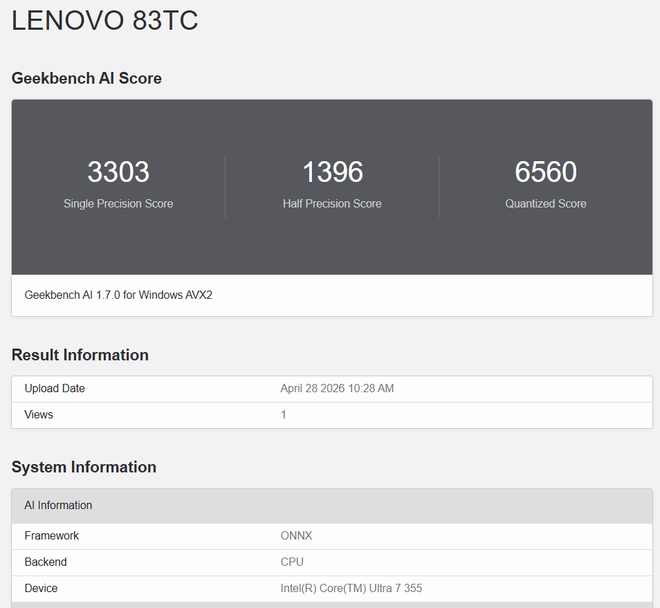
Task: Click Geekbench AI 1.7.0 for Windows AVX2 text
Action: click(x=118, y=295)
